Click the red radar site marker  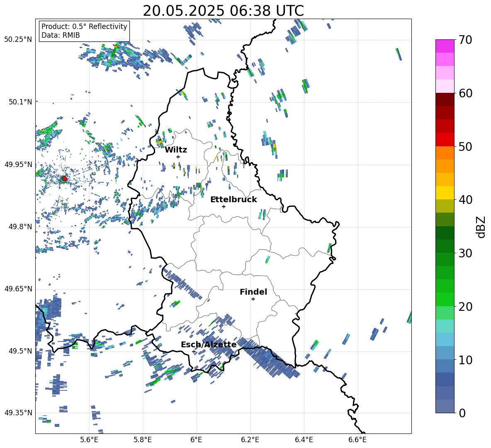pyautogui.click(x=64, y=178)
